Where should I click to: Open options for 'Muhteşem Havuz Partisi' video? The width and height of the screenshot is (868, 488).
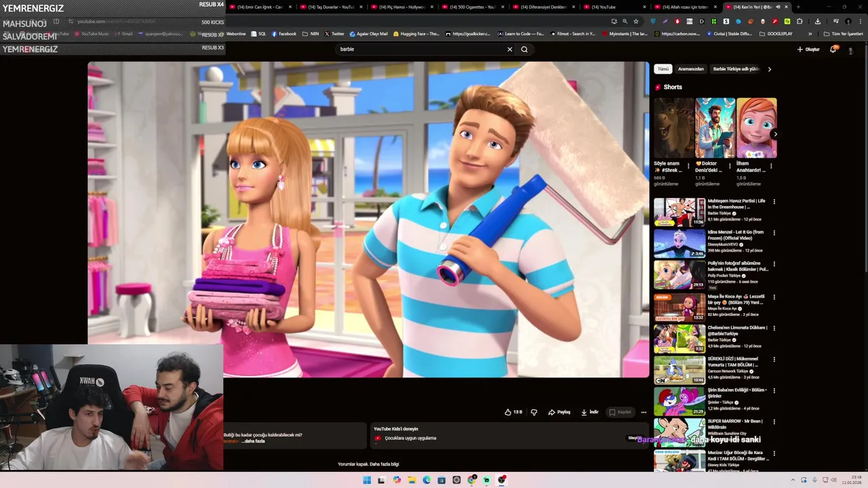pos(774,201)
